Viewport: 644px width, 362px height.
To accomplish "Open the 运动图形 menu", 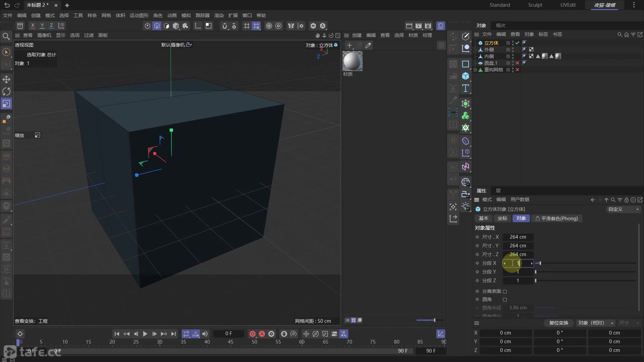I will coord(139,15).
